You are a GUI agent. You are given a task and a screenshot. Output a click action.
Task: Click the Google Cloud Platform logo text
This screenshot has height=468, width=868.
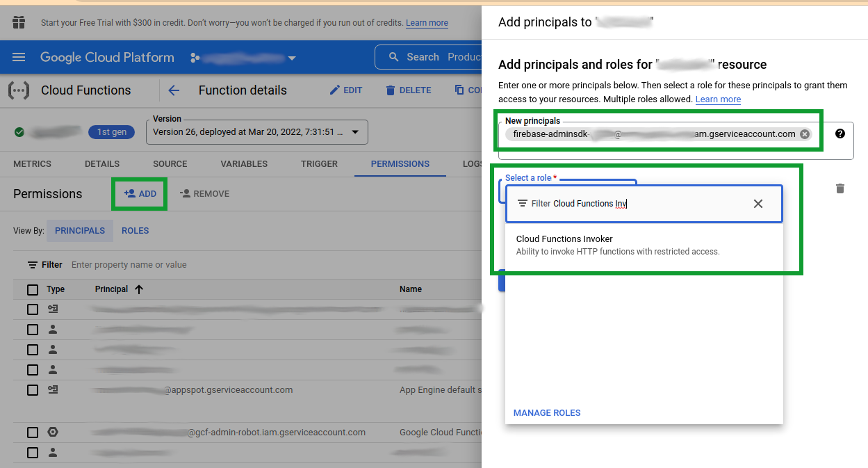click(x=107, y=57)
